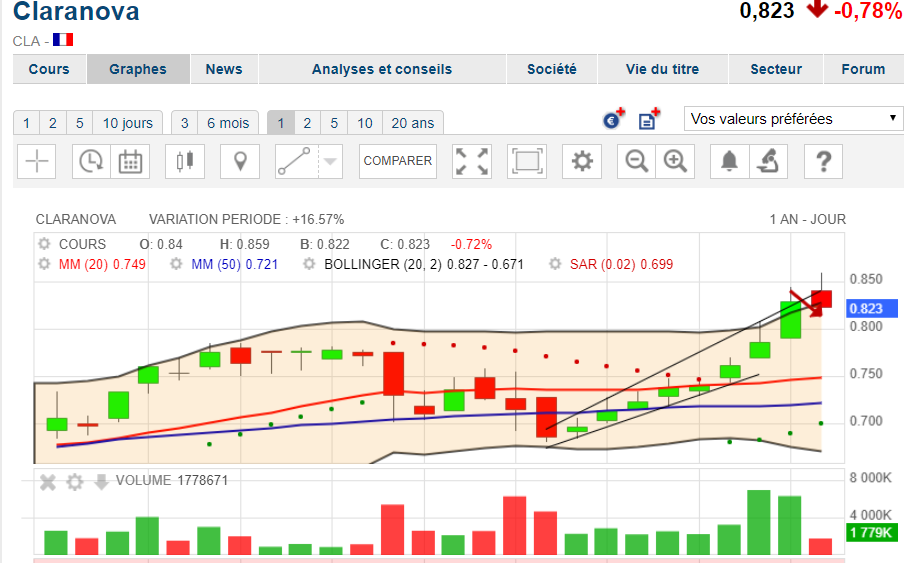Image resolution: width=910 pixels, height=563 pixels.
Task: Zoom in with plus magnifier
Action: [x=675, y=161]
